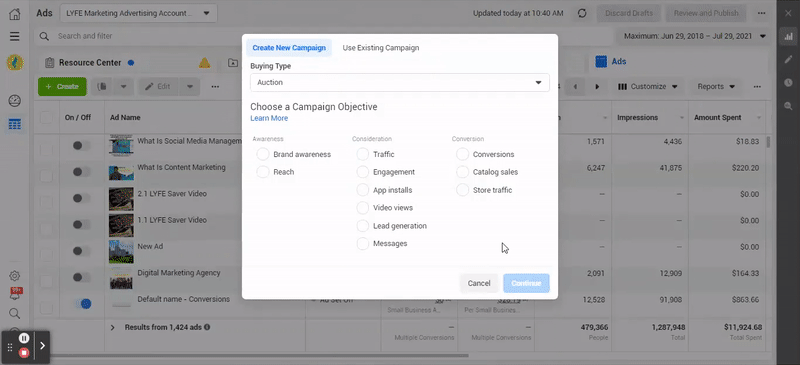Stop the screen recording

coord(24,353)
